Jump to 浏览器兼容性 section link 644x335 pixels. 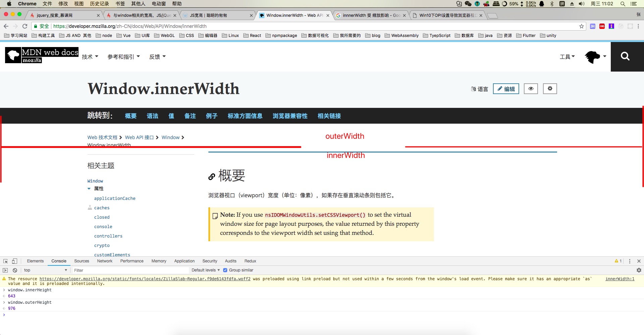point(290,116)
